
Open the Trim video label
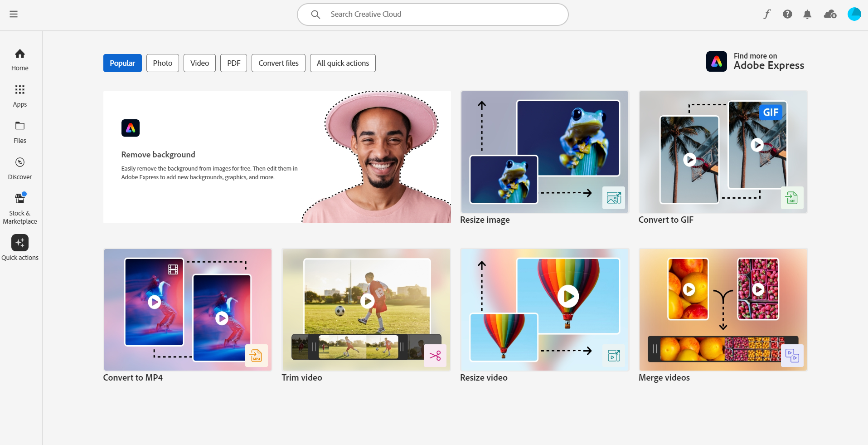point(302,378)
